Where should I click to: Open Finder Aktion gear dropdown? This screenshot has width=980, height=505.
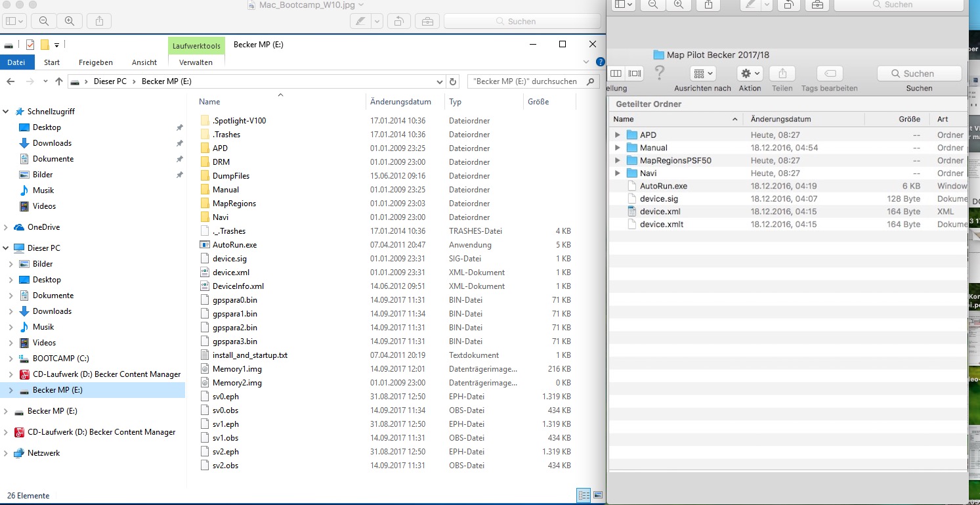point(750,74)
